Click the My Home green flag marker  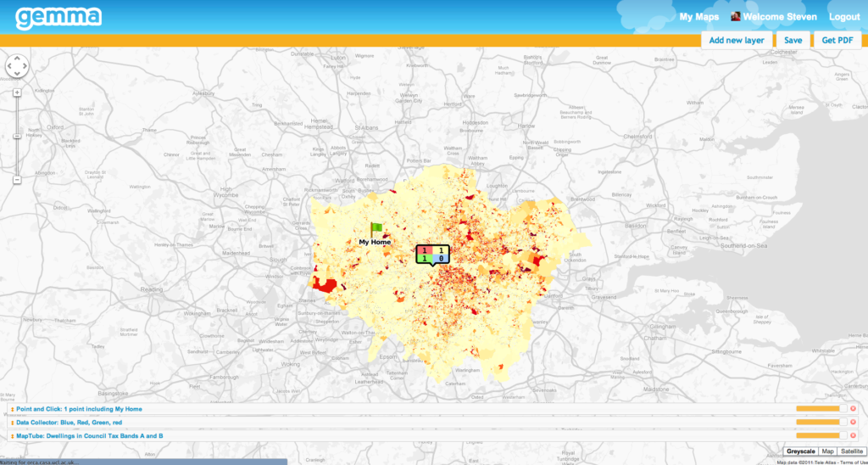coord(376,229)
